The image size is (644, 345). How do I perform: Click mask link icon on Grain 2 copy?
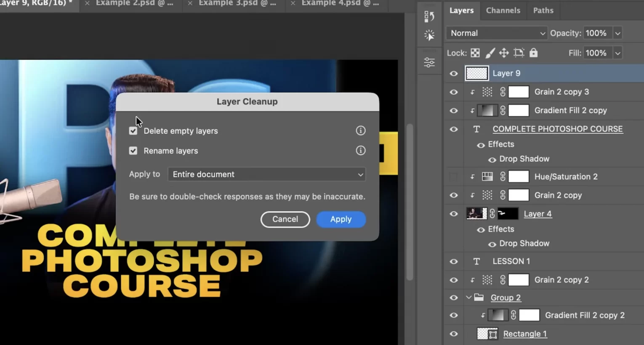pos(503,195)
